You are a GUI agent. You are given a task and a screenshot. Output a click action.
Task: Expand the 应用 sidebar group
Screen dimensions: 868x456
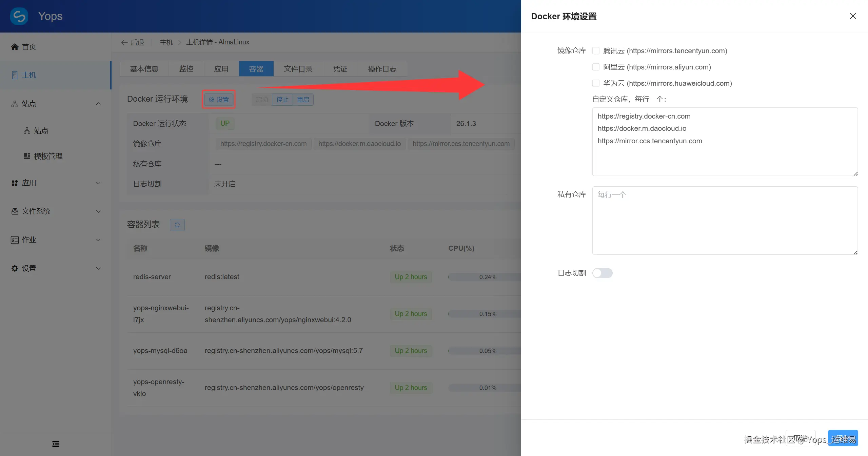(98, 183)
